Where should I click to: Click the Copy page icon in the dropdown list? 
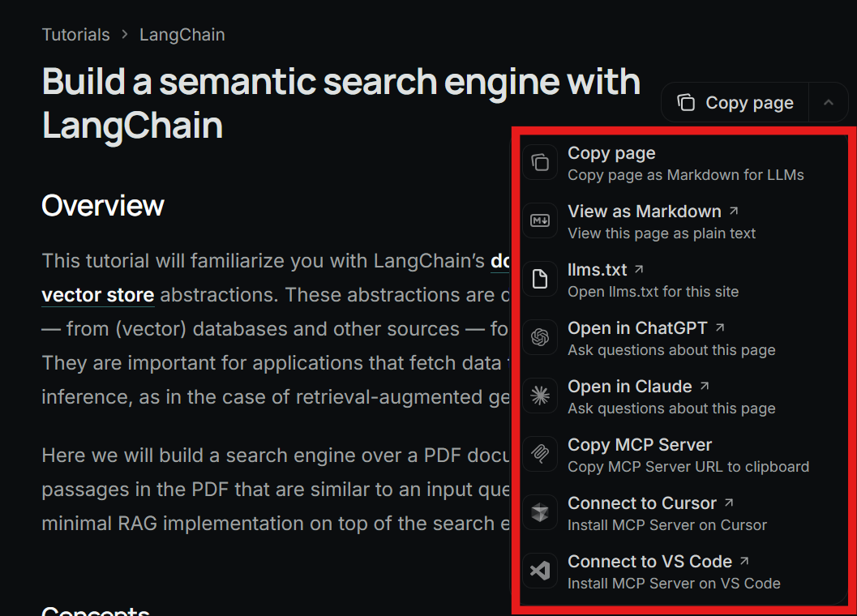[540, 163]
